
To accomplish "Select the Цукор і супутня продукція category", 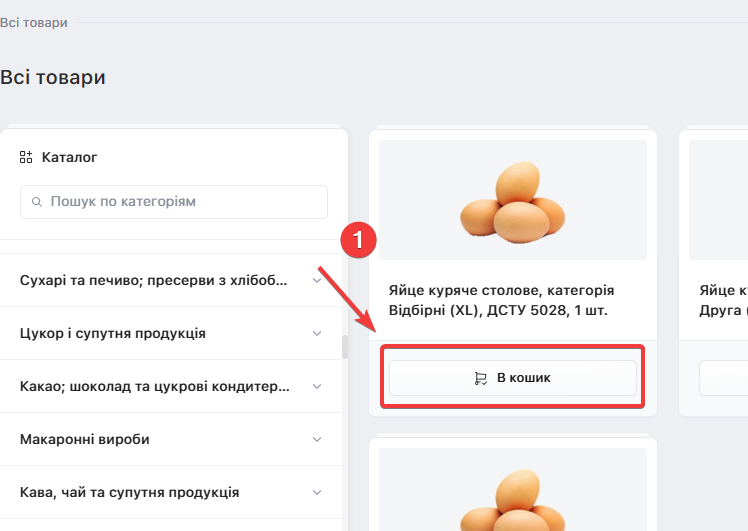I will click(113, 333).
